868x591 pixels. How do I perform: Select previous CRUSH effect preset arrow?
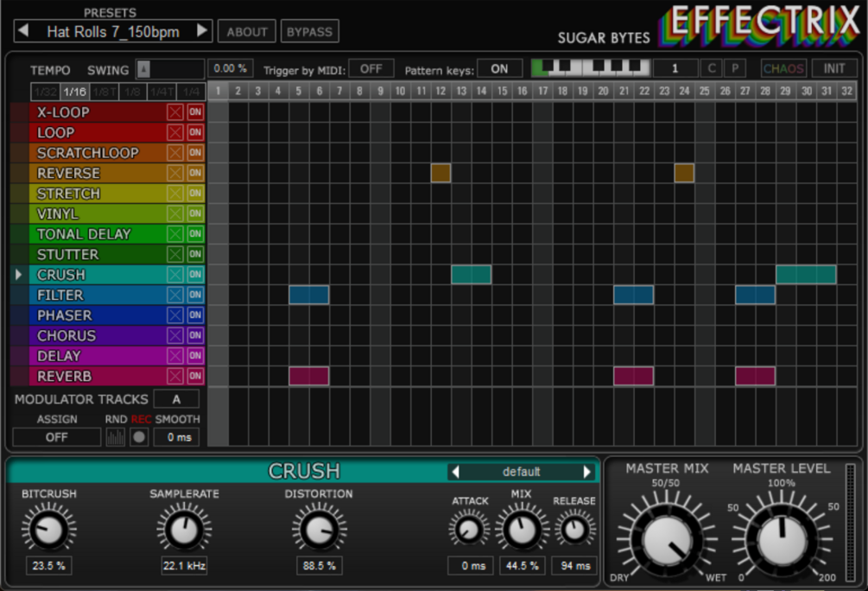pos(455,472)
